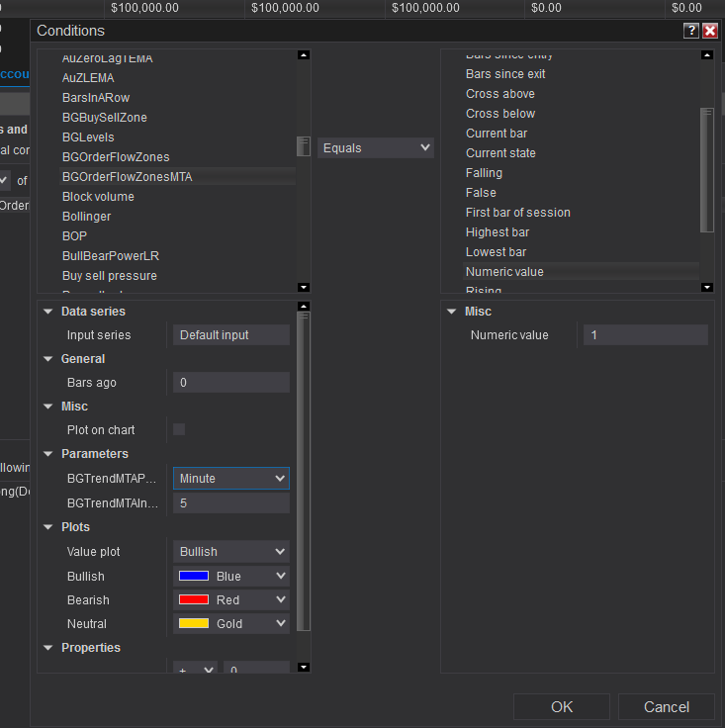Click the Bars ago input field
Viewport: 725px width, 728px height.
pos(231,383)
